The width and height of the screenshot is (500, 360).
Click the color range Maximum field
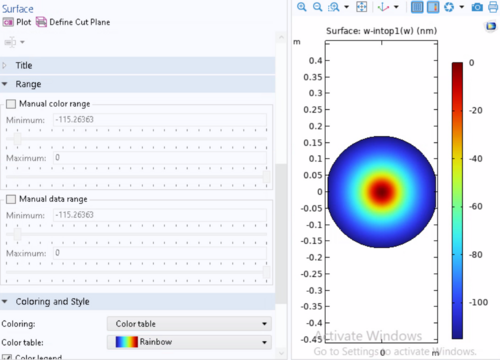pos(160,158)
